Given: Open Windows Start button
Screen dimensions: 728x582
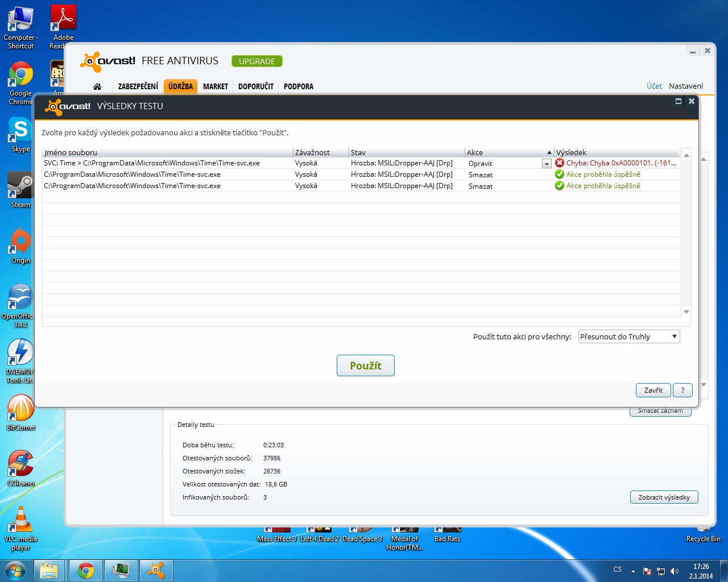Looking at the screenshot, I should [x=15, y=571].
